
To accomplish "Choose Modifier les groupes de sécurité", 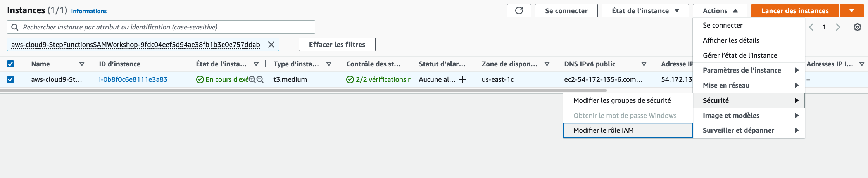I will [628, 100].
